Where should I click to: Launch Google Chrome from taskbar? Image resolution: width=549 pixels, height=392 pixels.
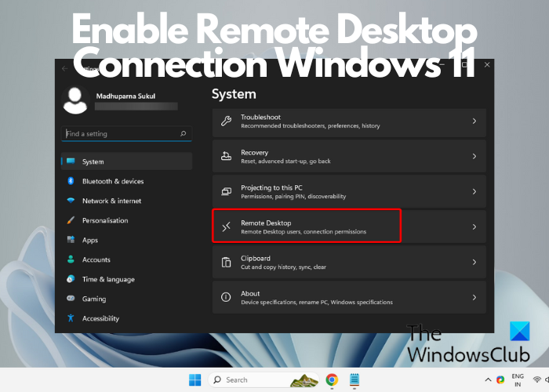tap(332, 379)
